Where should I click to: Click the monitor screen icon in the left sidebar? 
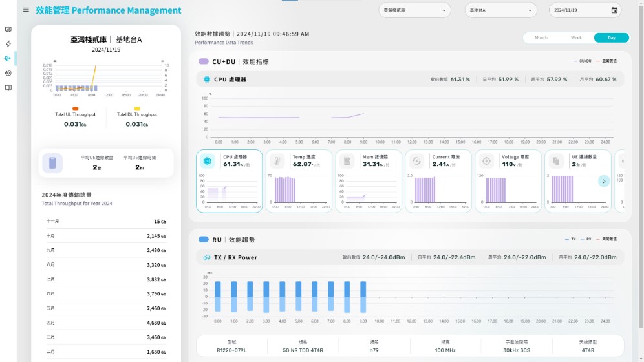(8, 29)
